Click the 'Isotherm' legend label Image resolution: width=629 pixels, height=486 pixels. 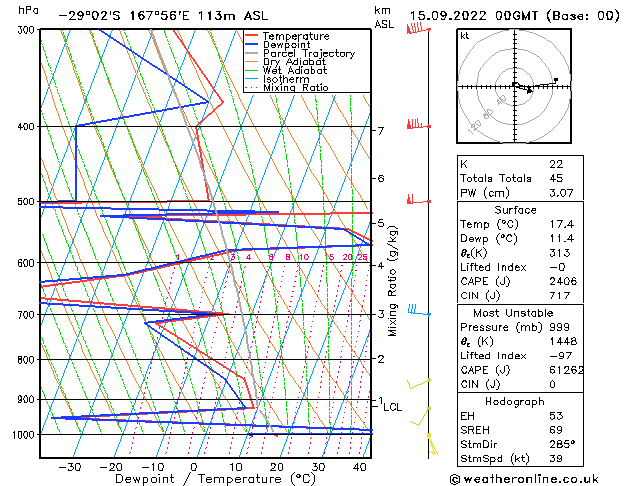click(286, 79)
